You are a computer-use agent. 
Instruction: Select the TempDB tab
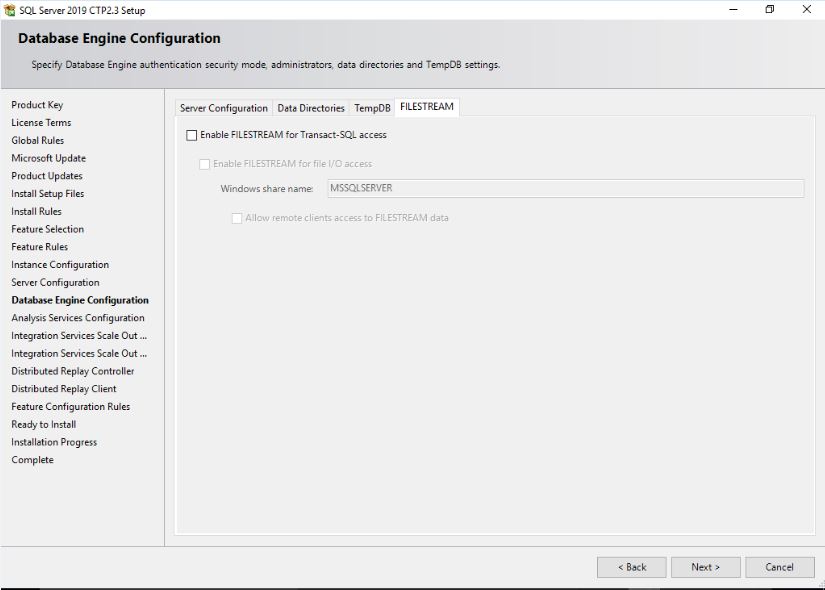pos(372,108)
